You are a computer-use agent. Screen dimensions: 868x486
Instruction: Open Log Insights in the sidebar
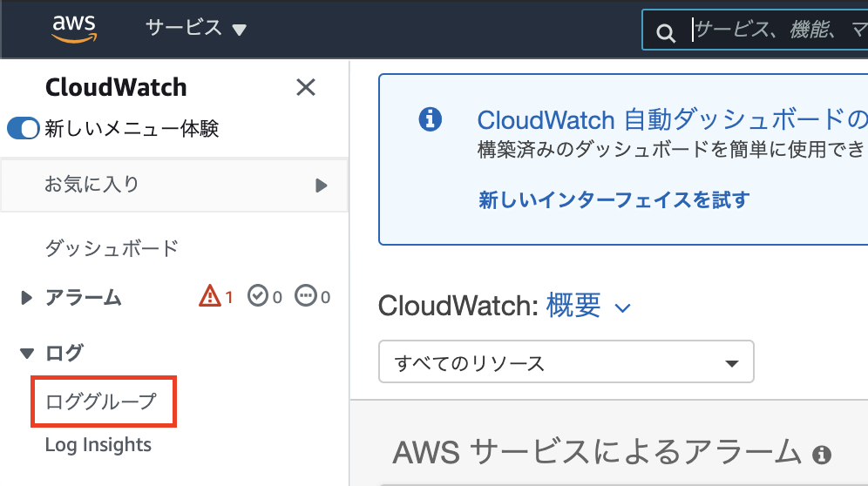(98, 444)
